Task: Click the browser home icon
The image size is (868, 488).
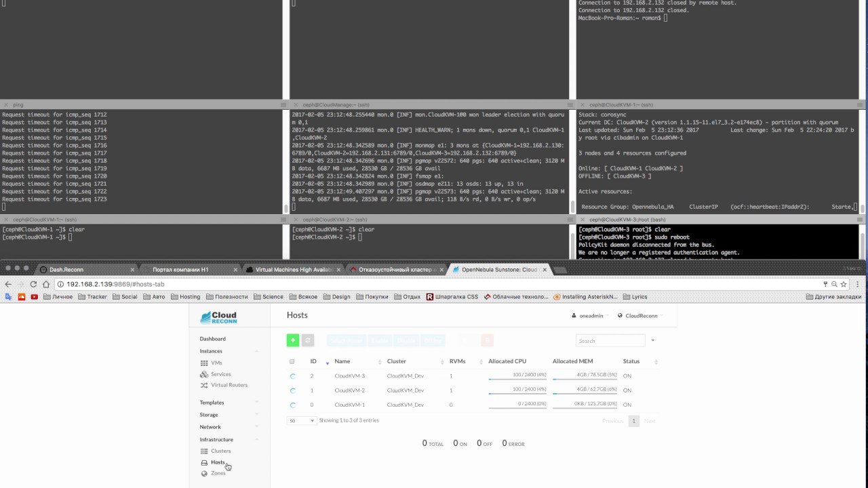Action: click(46, 284)
